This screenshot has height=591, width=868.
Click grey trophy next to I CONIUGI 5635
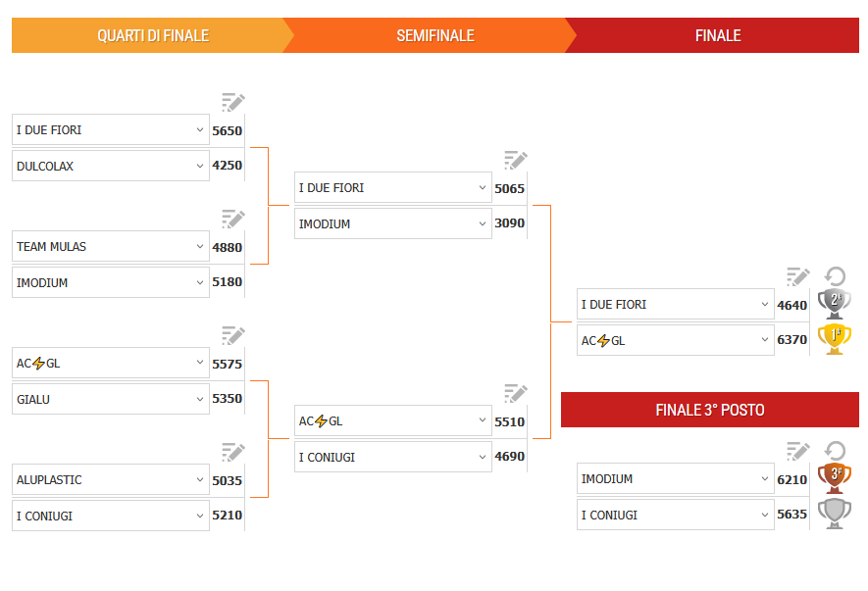(835, 514)
